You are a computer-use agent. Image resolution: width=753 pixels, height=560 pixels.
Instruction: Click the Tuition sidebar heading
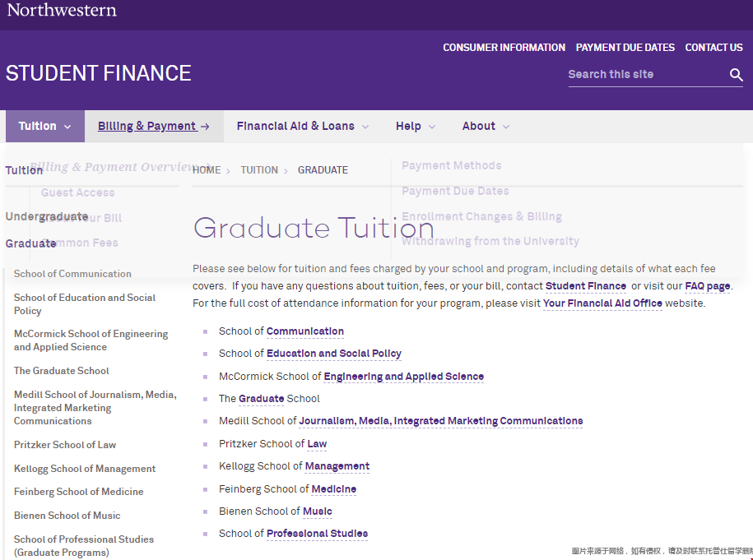(24, 170)
